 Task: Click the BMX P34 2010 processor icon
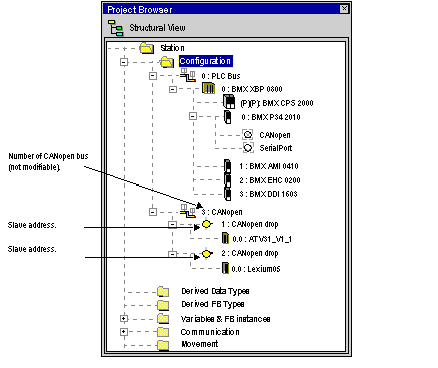click(227, 117)
